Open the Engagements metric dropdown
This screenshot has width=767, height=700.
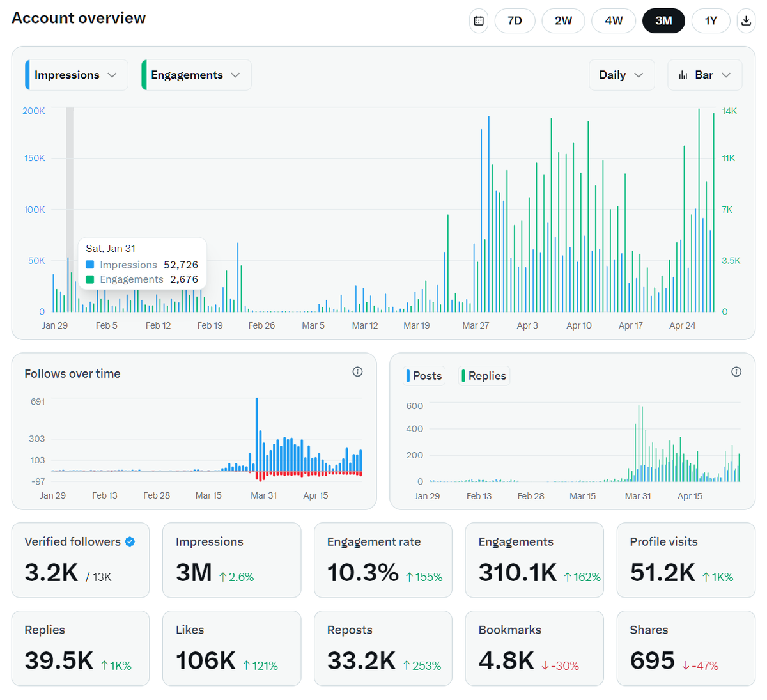(x=196, y=75)
